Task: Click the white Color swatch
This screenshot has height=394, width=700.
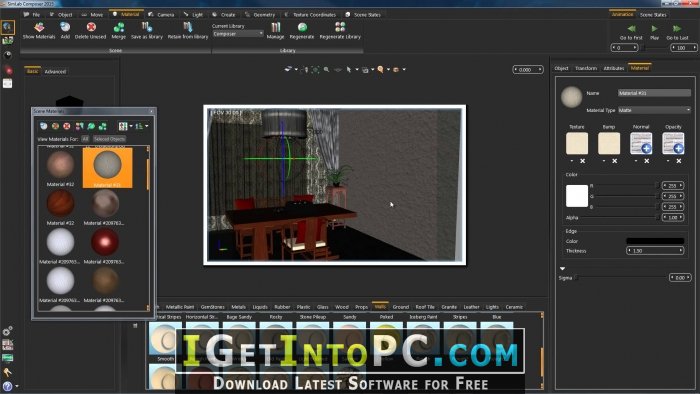Action: [x=577, y=196]
